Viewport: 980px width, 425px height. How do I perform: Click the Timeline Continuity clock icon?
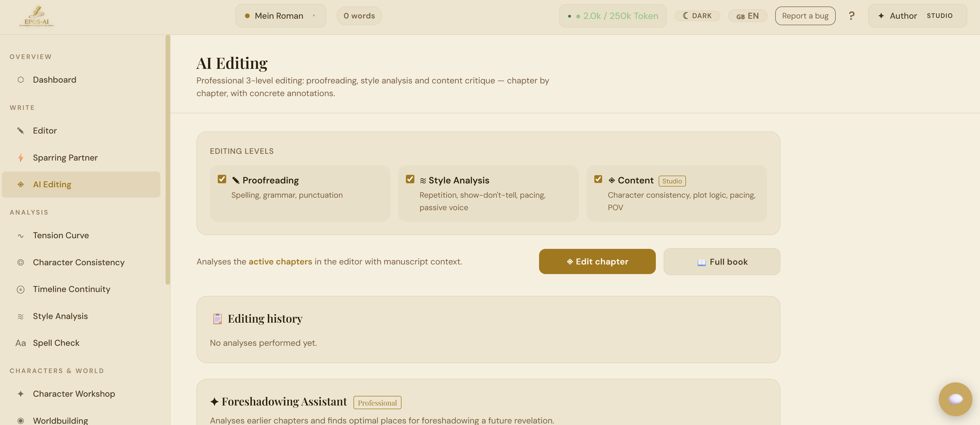coord(21,289)
